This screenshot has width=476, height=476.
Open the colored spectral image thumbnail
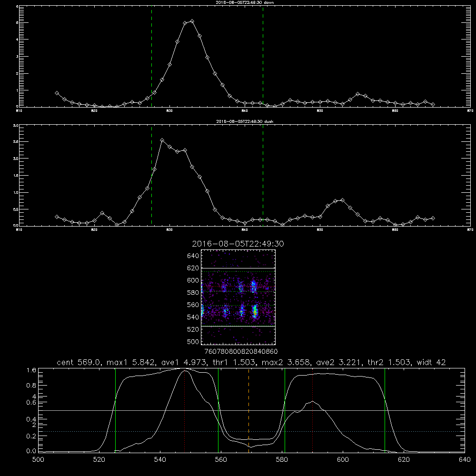(x=238, y=297)
